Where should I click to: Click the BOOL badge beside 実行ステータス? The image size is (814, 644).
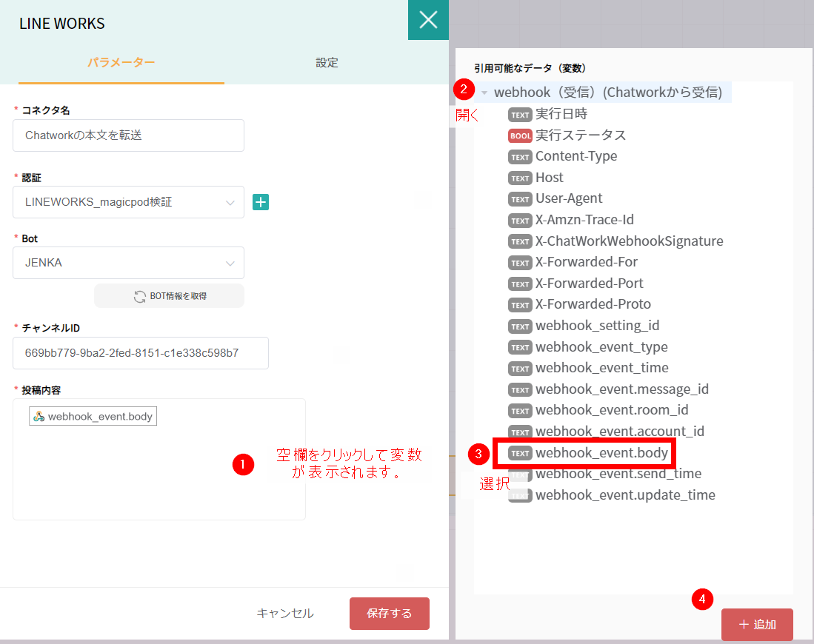tap(519, 135)
